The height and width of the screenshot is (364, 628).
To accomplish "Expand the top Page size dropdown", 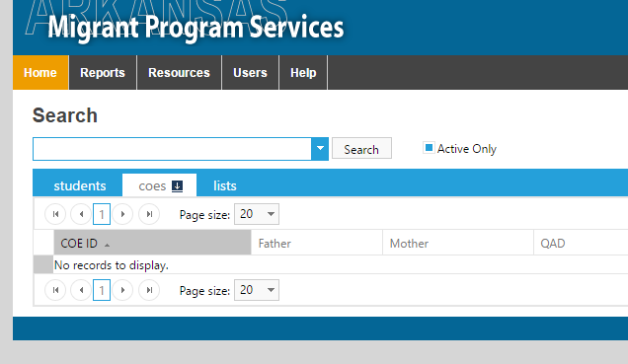I will click(x=271, y=214).
